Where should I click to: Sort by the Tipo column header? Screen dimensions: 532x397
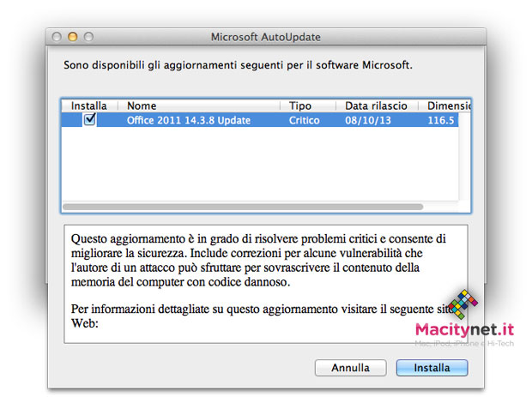(308, 105)
